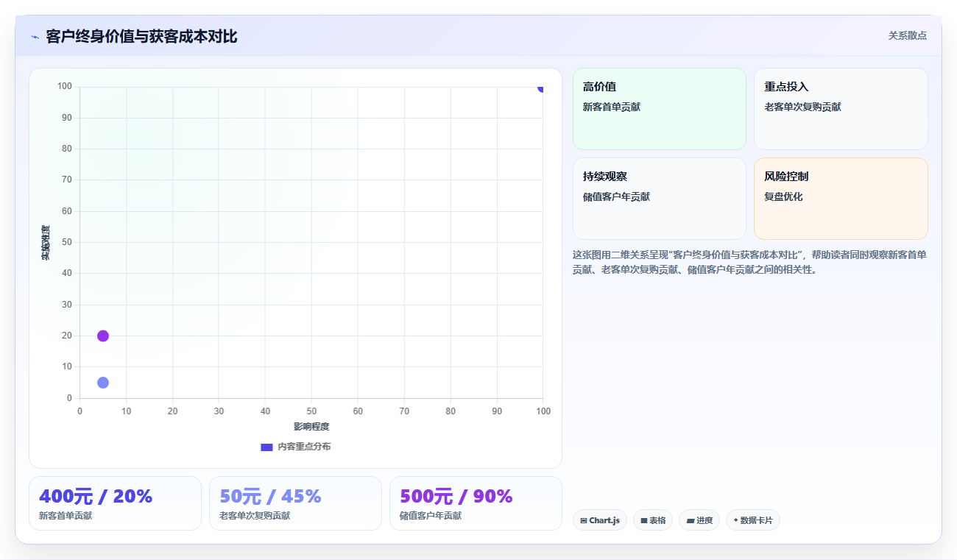
Task: Click the 复盘优化 text in 风险控制 card
Action: (x=783, y=196)
